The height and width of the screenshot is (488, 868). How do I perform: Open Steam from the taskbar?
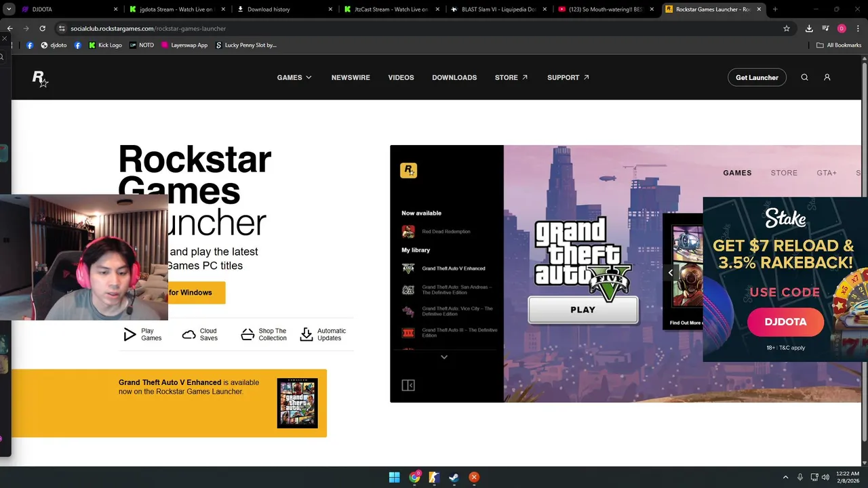click(x=454, y=477)
